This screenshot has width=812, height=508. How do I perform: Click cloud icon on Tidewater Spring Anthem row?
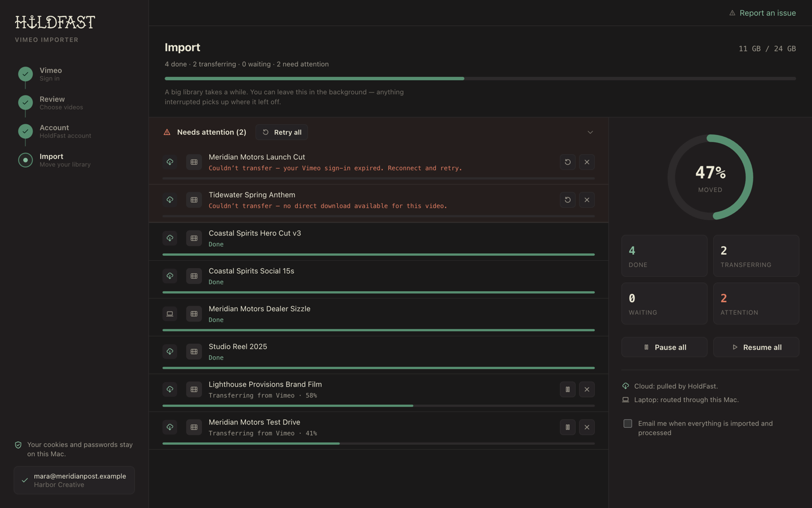tap(170, 200)
